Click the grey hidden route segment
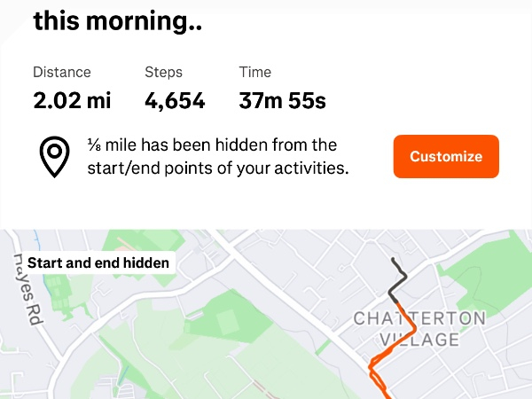 point(399,279)
